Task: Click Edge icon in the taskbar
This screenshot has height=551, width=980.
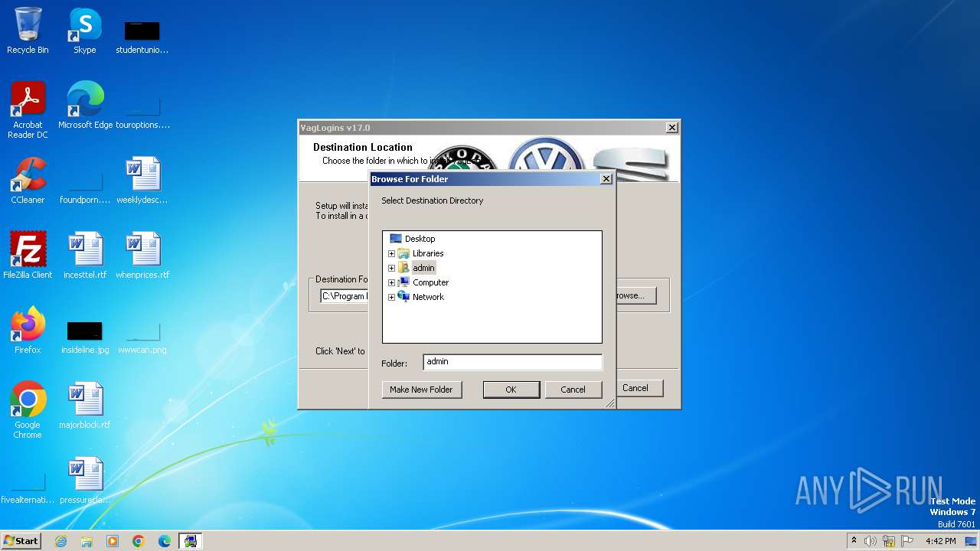Action: pos(165,541)
